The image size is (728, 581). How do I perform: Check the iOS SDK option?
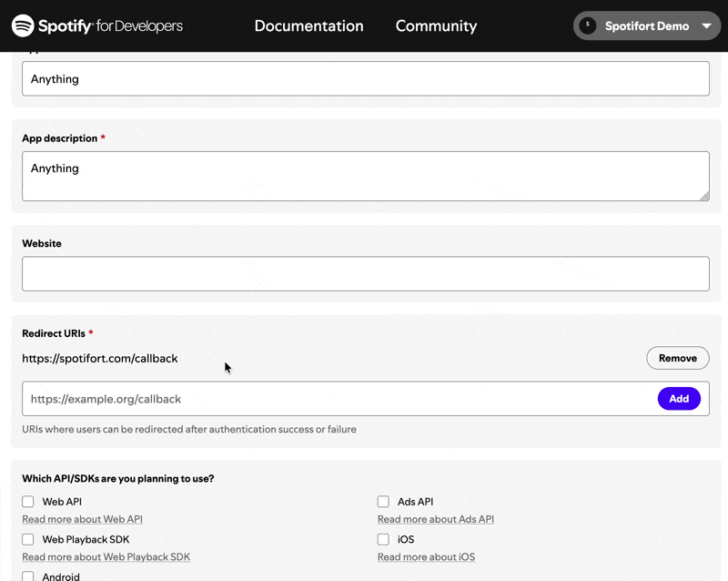[383, 539]
